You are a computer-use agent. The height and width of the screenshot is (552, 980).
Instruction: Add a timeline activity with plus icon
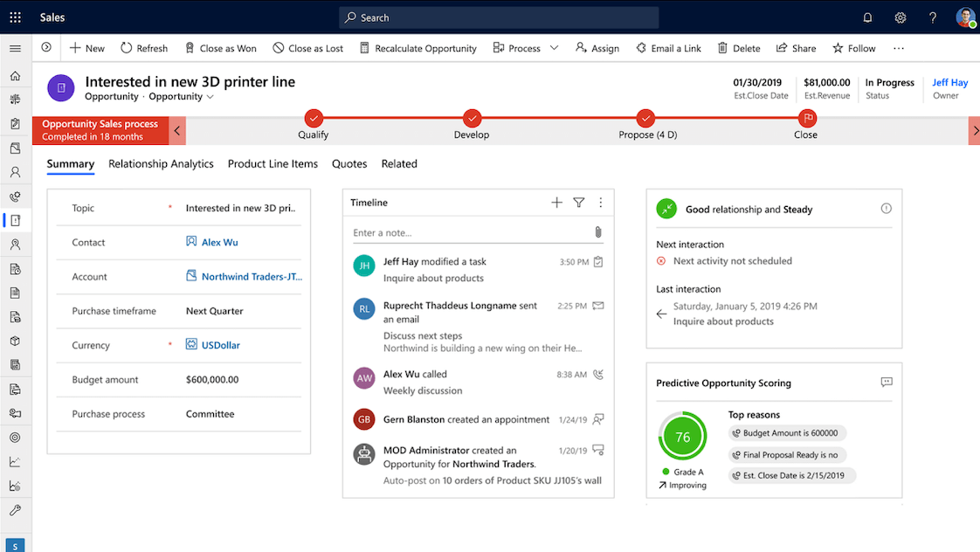click(557, 203)
